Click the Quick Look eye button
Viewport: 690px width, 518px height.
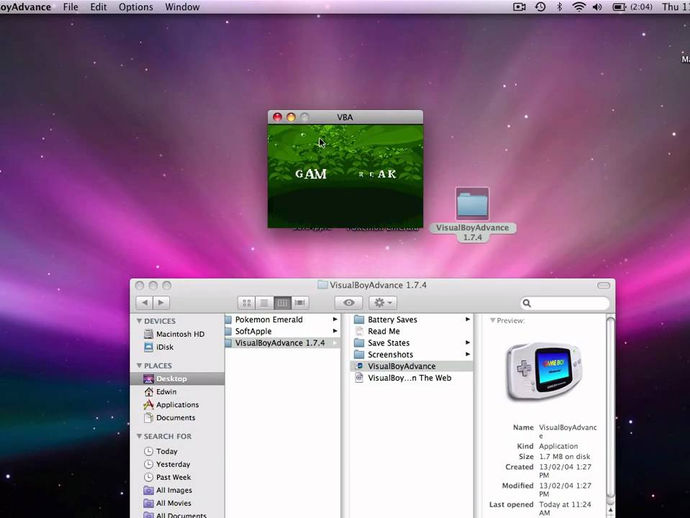tap(349, 303)
